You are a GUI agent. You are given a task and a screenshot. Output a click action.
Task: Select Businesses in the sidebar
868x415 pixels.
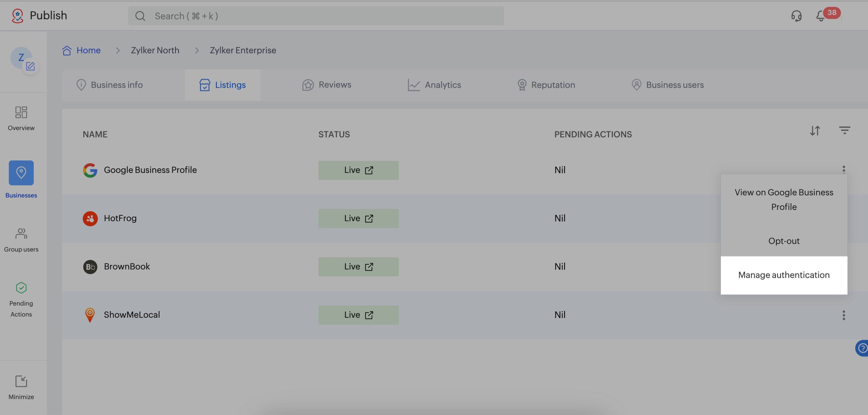pos(21,180)
